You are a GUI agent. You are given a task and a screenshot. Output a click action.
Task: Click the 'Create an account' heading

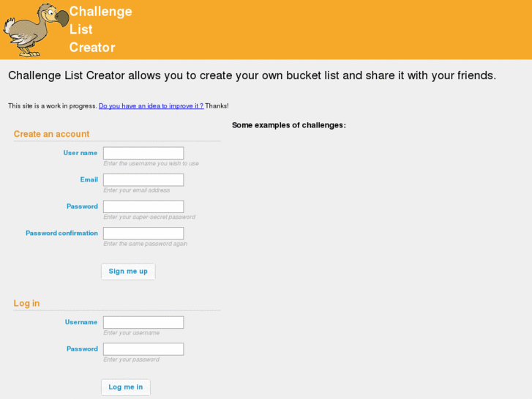click(x=51, y=134)
